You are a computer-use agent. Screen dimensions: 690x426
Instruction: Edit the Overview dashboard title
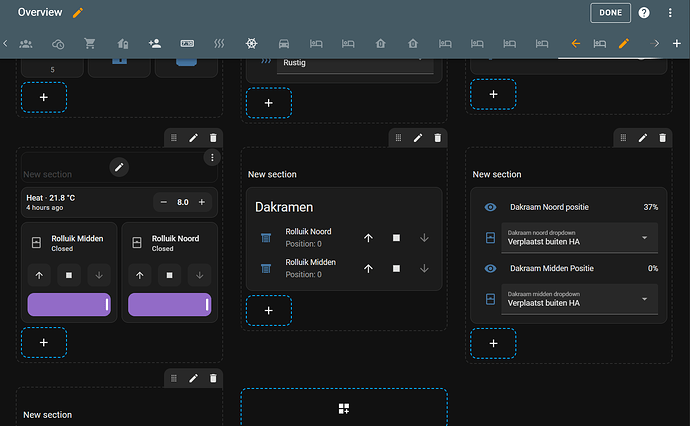tap(78, 13)
